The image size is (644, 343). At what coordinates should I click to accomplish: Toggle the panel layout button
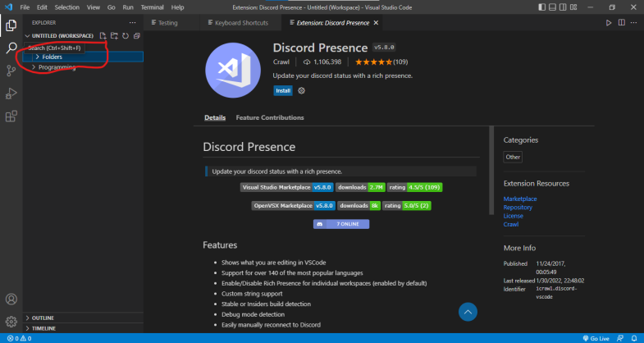click(552, 7)
